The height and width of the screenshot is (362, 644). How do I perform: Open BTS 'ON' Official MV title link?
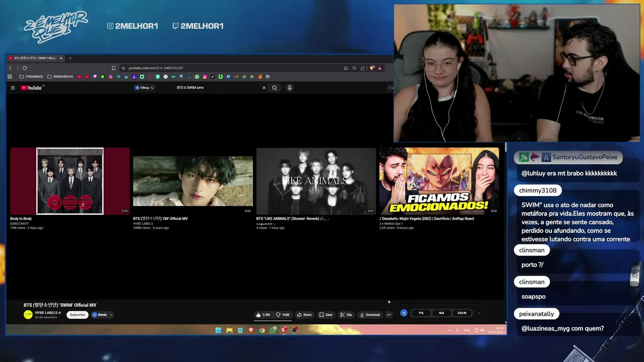[x=160, y=219]
